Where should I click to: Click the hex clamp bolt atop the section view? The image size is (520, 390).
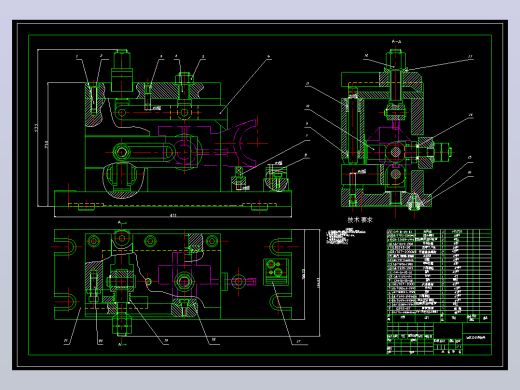tap(396, 59)
